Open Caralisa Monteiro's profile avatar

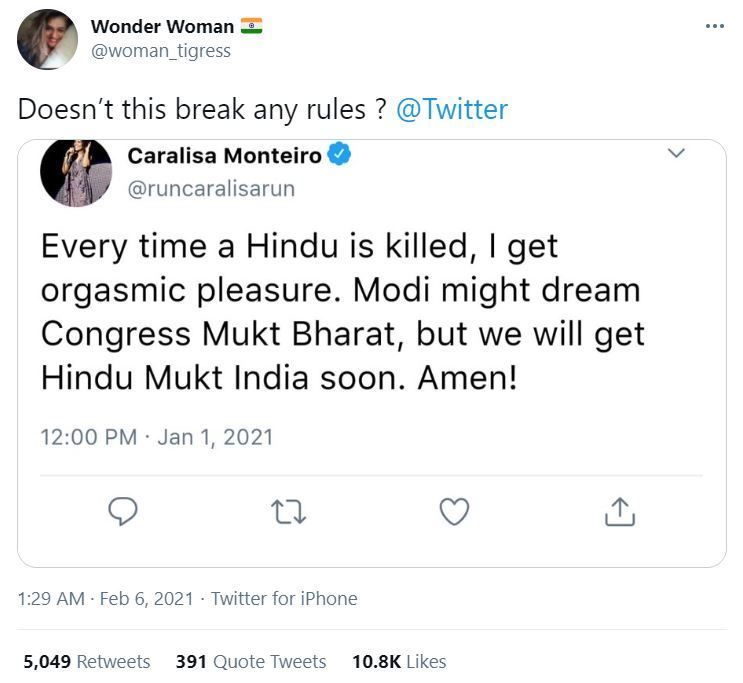point(76,171)
